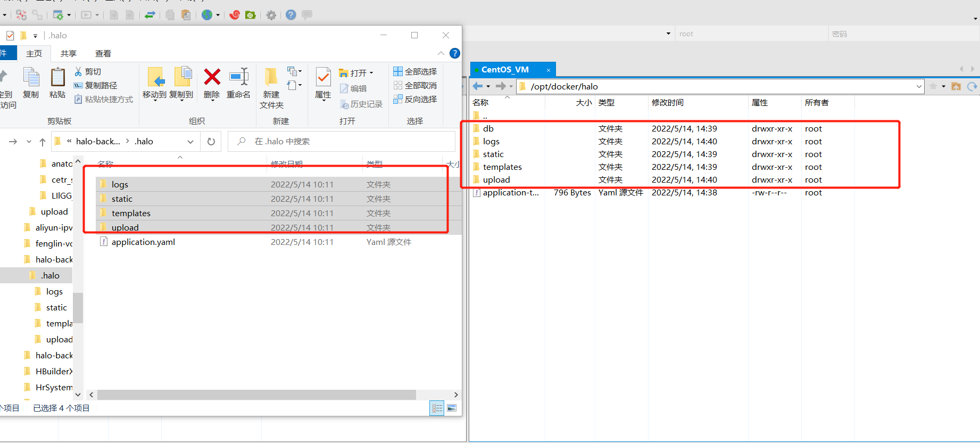Click the New Folder (新建文件夹) icon
Viewport: 980px width, 443px height.
pos(271,78)
